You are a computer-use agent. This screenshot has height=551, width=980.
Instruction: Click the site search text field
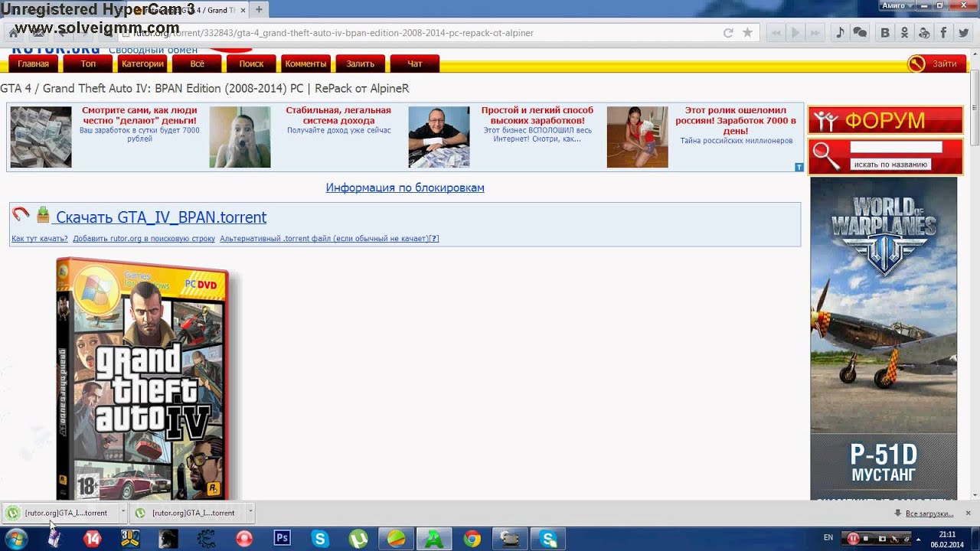point(896,147)
